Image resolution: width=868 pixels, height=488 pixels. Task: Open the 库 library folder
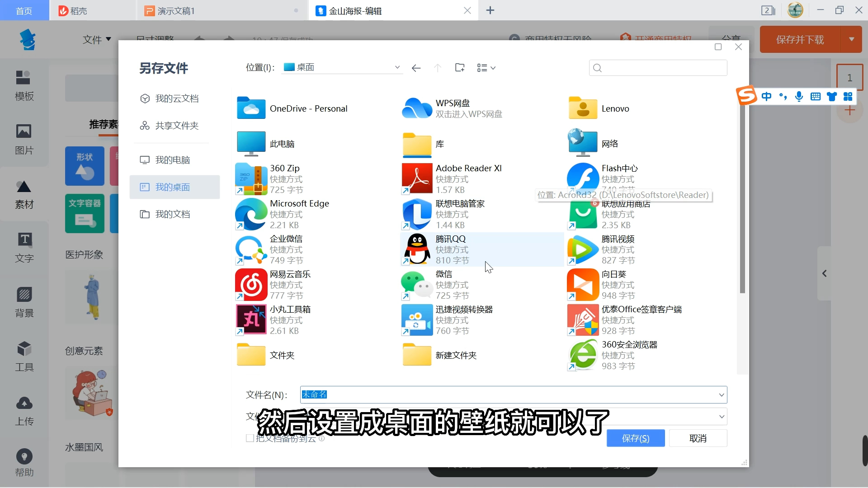pyautogui.click(x=424, y=144)
